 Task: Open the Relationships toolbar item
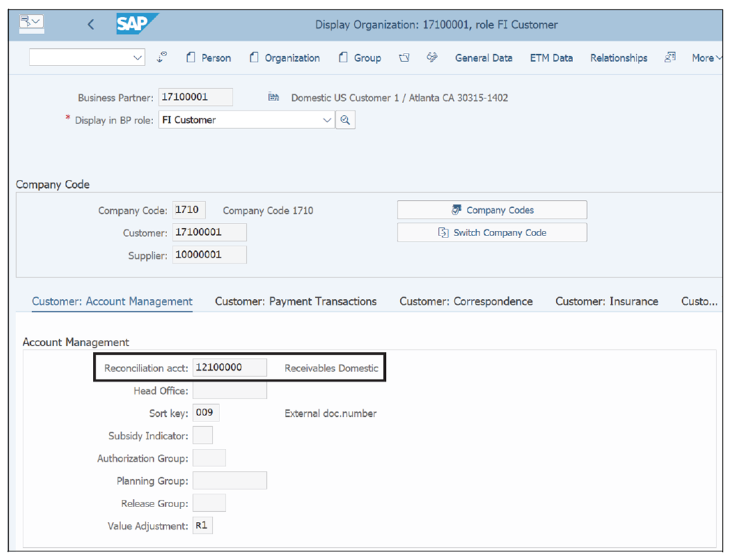coord(618,58)
